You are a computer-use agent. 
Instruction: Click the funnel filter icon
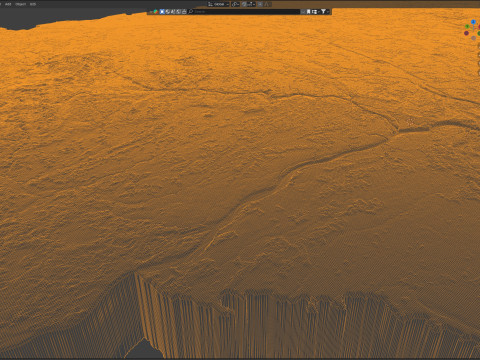click(323, 11)
